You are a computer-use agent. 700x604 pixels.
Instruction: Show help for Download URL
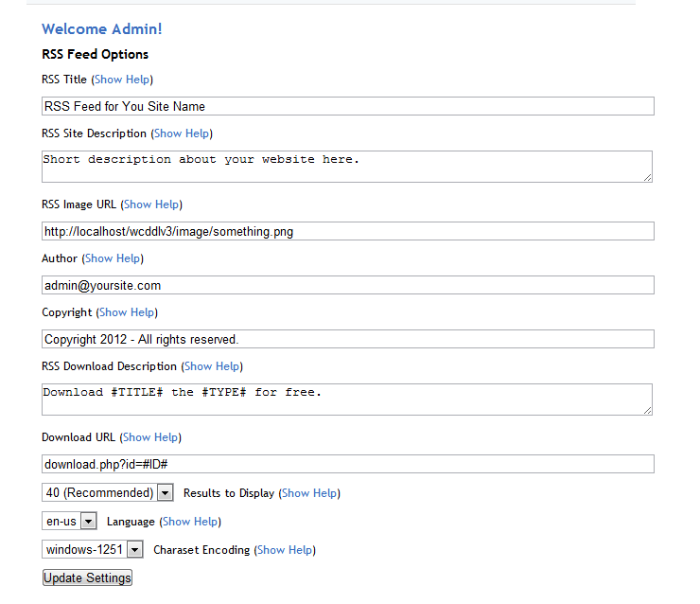click(150, 437)
